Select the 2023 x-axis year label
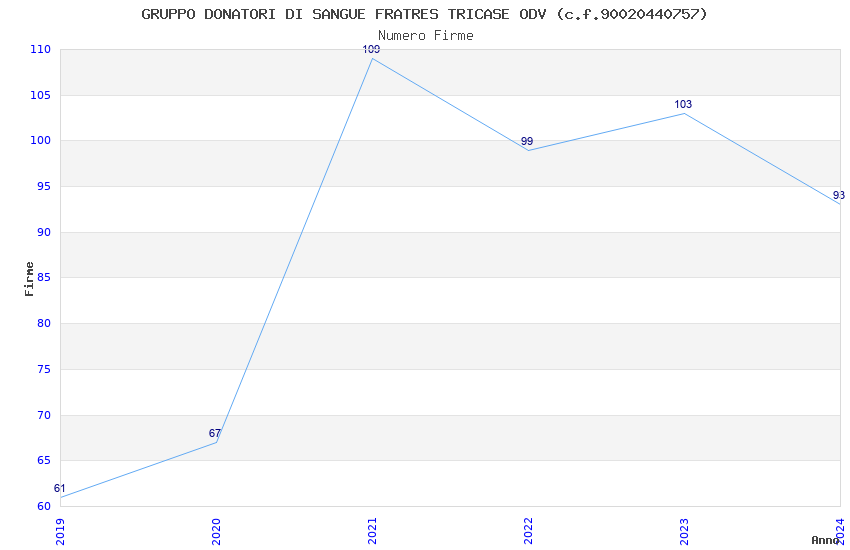This screenshot has width=850, height=550. coord(684,532)
